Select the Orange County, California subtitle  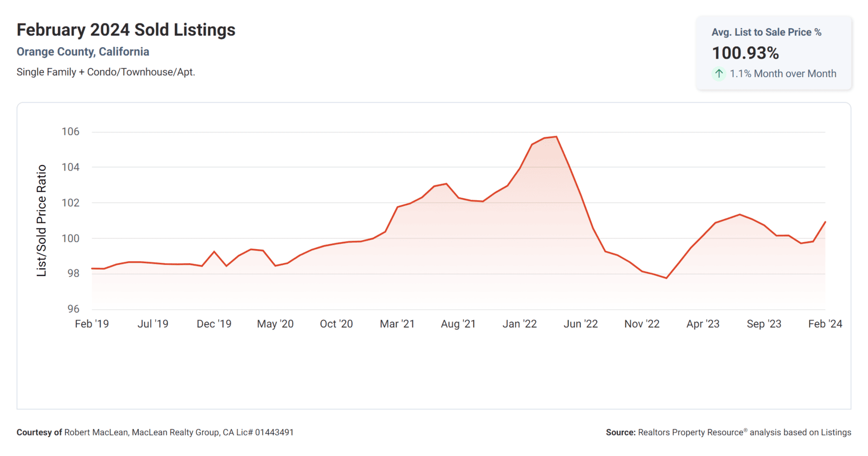click(83, 52)
